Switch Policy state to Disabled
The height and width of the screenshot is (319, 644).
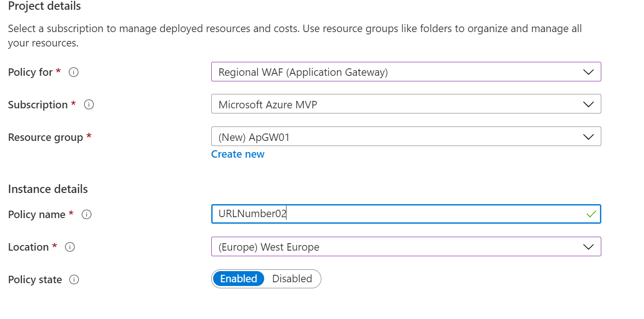tap(292, 279)
